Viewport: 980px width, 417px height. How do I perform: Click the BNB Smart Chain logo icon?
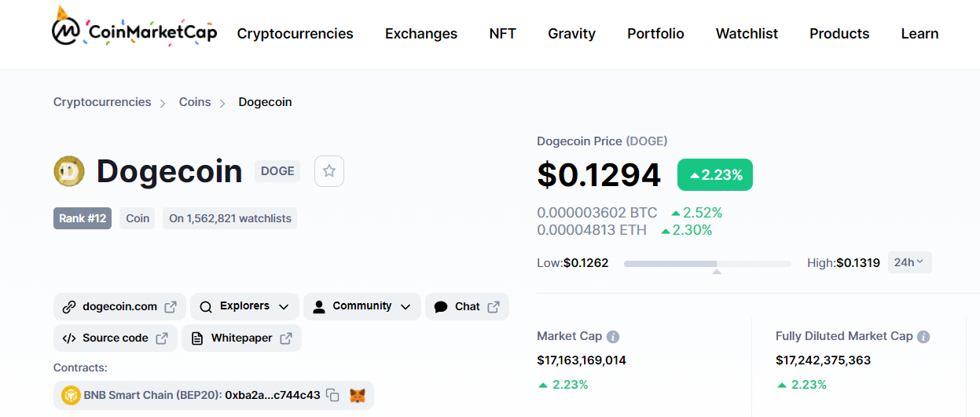coord(71,395)
